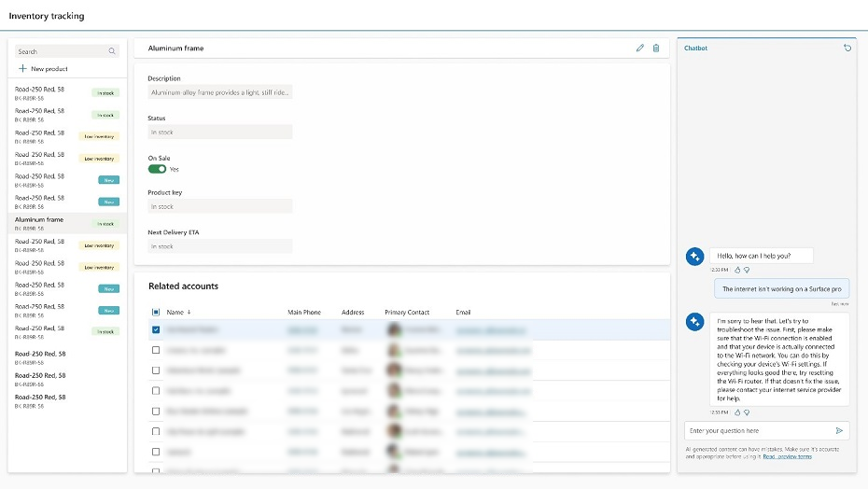Reset the Chatbot conversation
The width and height of the screenshot is (868, 489).
click(847, 49)
